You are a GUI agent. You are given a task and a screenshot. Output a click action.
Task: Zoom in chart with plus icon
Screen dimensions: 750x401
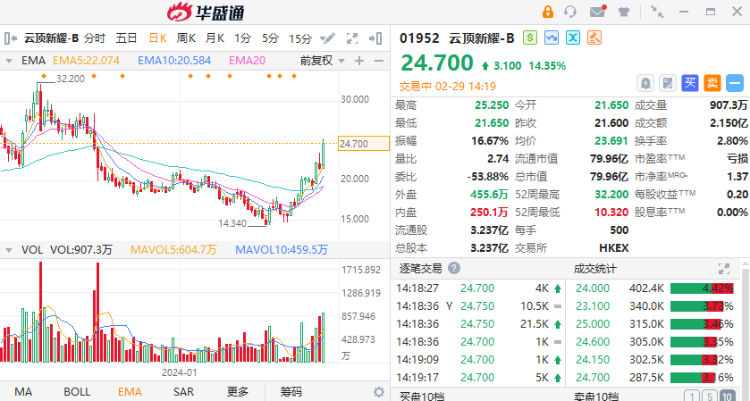359,61
